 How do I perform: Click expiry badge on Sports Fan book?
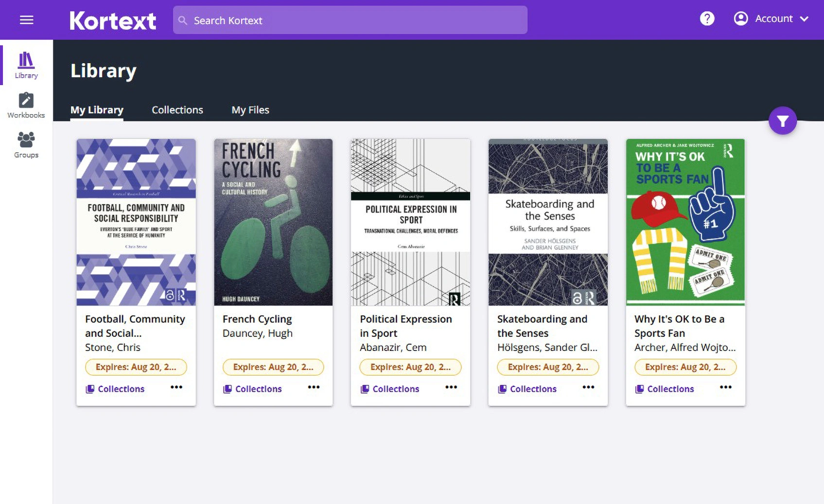(685, 367)
